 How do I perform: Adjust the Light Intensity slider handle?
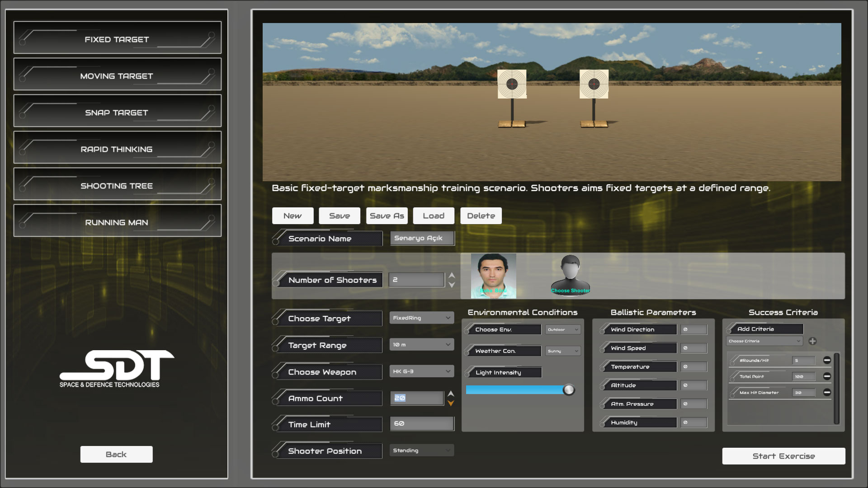point(569,390)
